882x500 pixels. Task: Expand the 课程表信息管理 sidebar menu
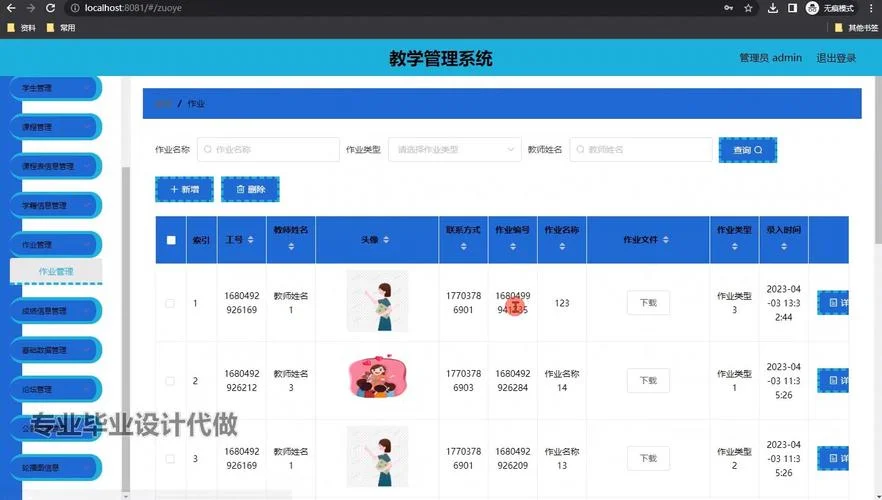pyautogui.click(x=55, y=166)
